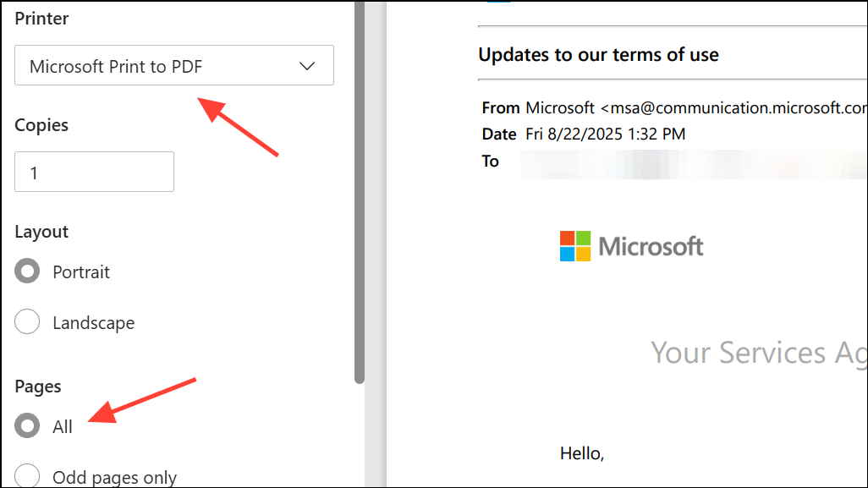Screen dimensions: 868x488
Task: Select the Portrait layout radio button
Action: [27, 271]
